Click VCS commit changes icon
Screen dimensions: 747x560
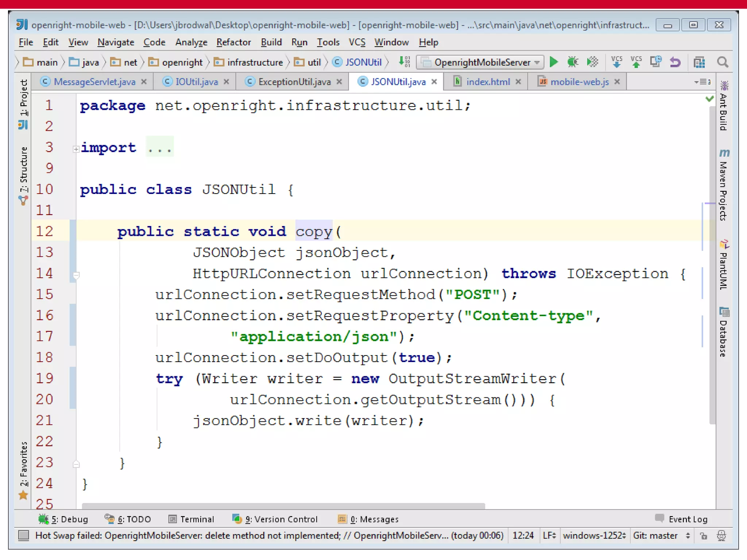tap(636, 62)
